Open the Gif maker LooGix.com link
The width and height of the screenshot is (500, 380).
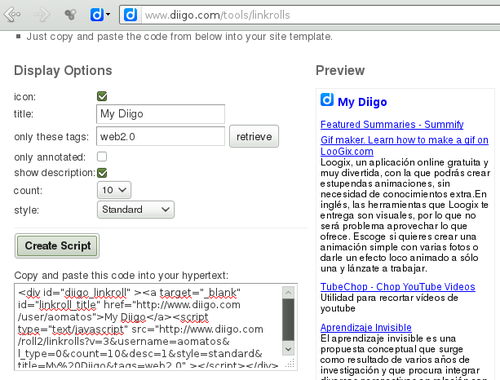[x=404, y=146]
